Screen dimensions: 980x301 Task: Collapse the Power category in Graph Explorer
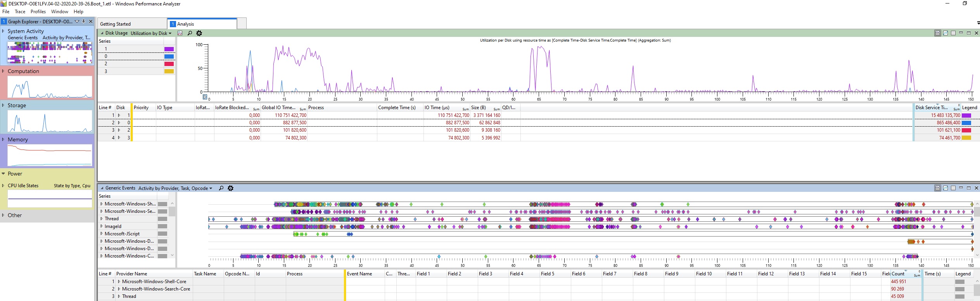tap(3, 174)
